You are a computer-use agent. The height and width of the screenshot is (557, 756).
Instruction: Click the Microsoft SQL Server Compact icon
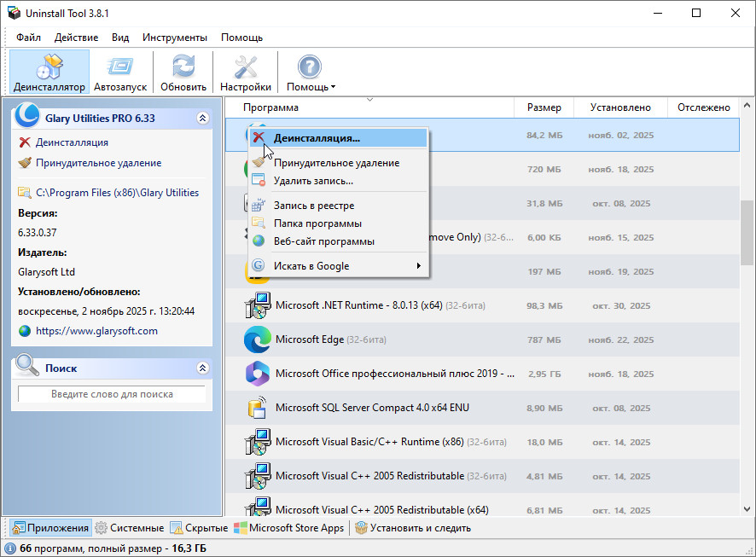(257, 408)
